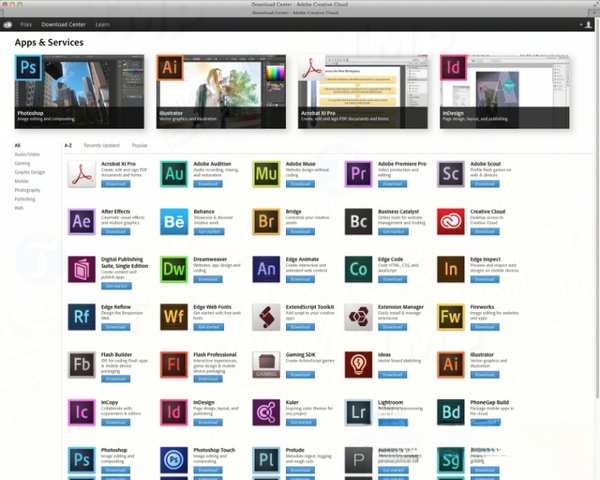Click the Edge Animate An icon
The image size is (600, 480).
click(x=266, y=269)
